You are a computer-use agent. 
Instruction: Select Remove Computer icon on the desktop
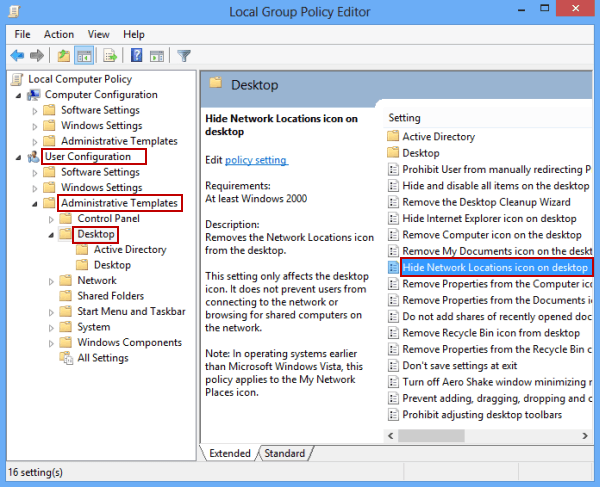[x=492, y=235]
